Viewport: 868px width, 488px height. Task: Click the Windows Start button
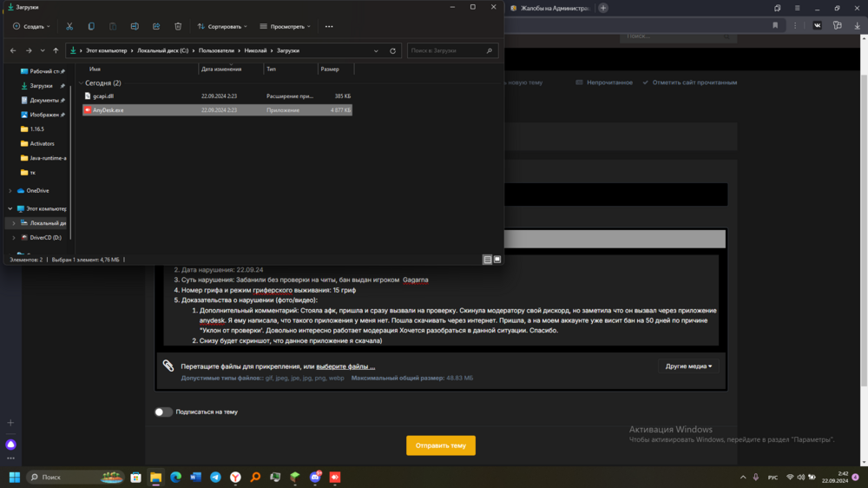[x=15, y=477]
